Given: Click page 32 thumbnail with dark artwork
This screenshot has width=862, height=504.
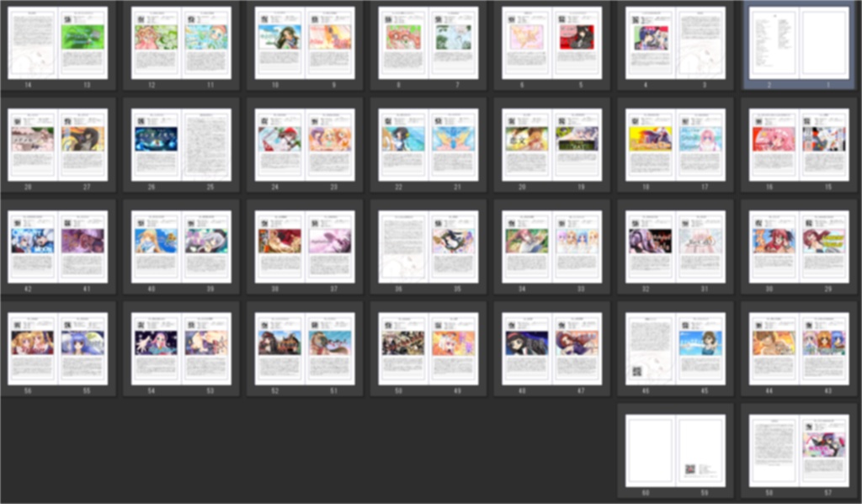Looking at the screenshot, I should 651,247.
